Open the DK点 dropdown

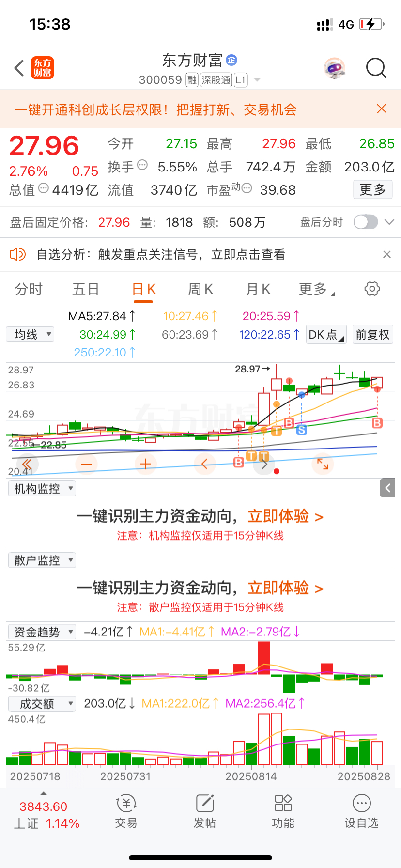click(326, 334)
